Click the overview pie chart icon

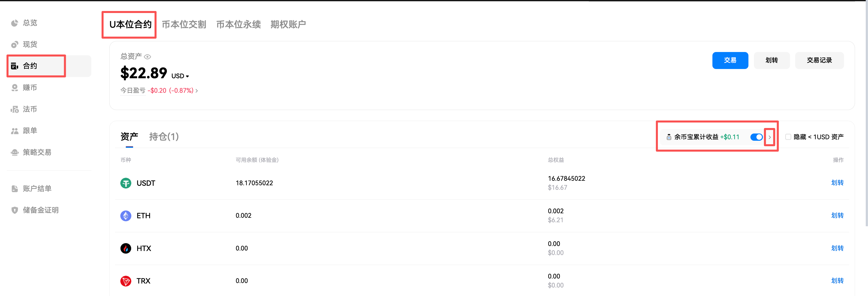[x=15, y=23]
